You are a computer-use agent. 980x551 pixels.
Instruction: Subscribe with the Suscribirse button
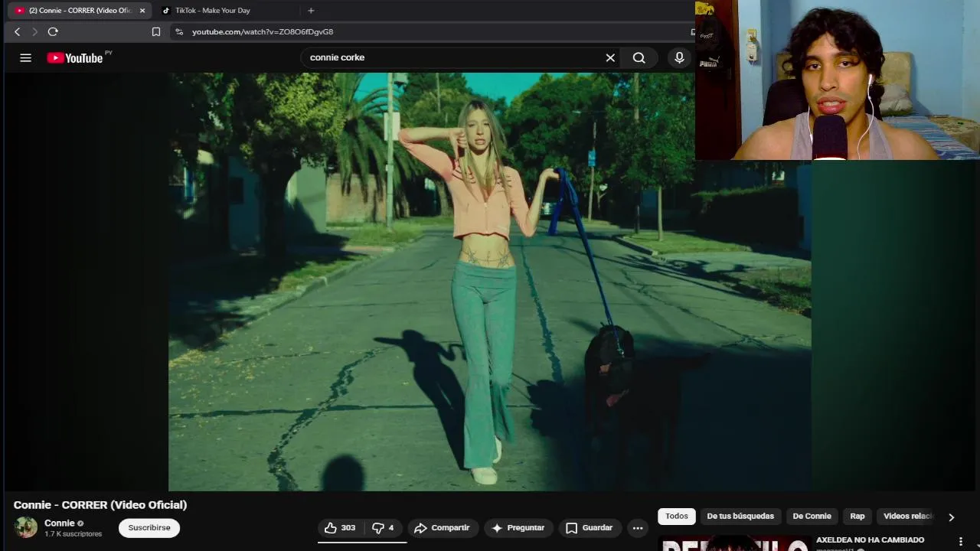149,528
